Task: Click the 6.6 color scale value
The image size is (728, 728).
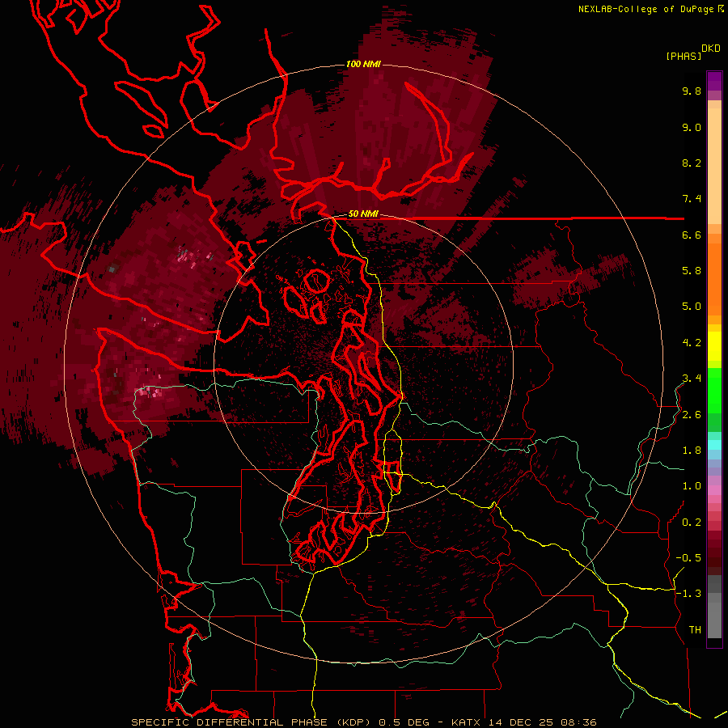Action: (692, 235)
